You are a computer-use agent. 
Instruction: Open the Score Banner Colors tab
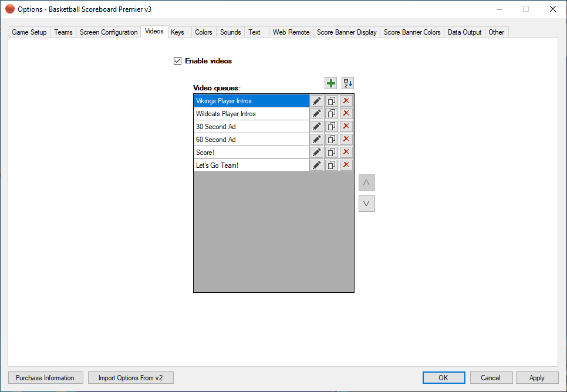tap(412, 32)
